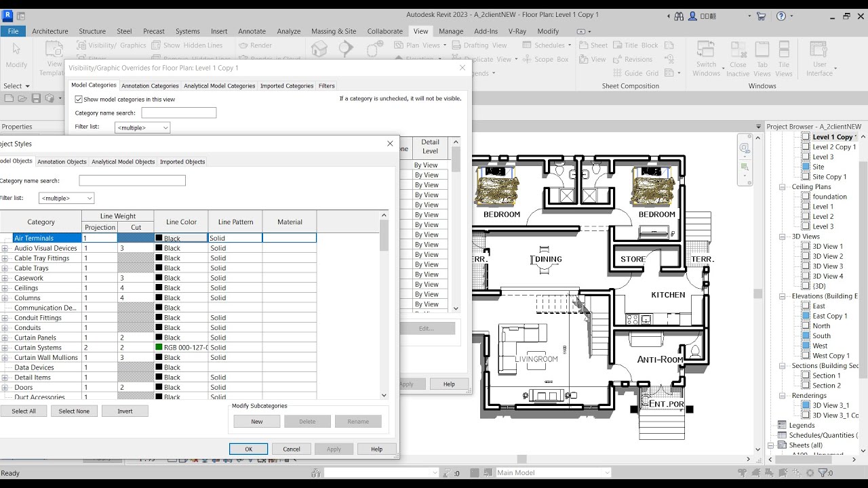The image size is (868, 488).
Task: Switch to Analytical Model Objects tab
Action: (123, 162)
